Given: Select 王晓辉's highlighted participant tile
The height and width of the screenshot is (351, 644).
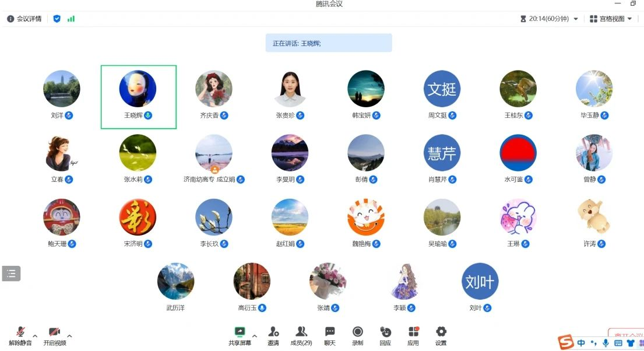Looking at the screenshot, I should 138,96.
